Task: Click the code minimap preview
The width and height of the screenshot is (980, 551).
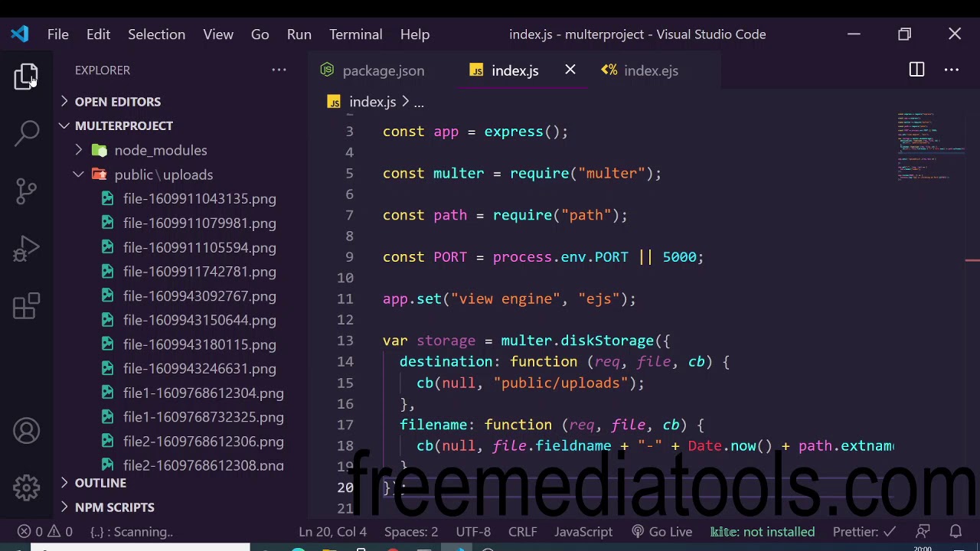Action: coord(930,147)
